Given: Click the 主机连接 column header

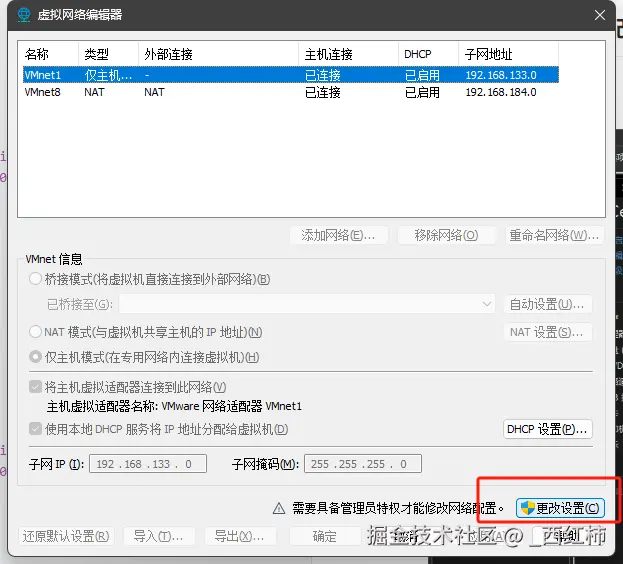Looking at the screenshot, I should click(x=348, y=54).
